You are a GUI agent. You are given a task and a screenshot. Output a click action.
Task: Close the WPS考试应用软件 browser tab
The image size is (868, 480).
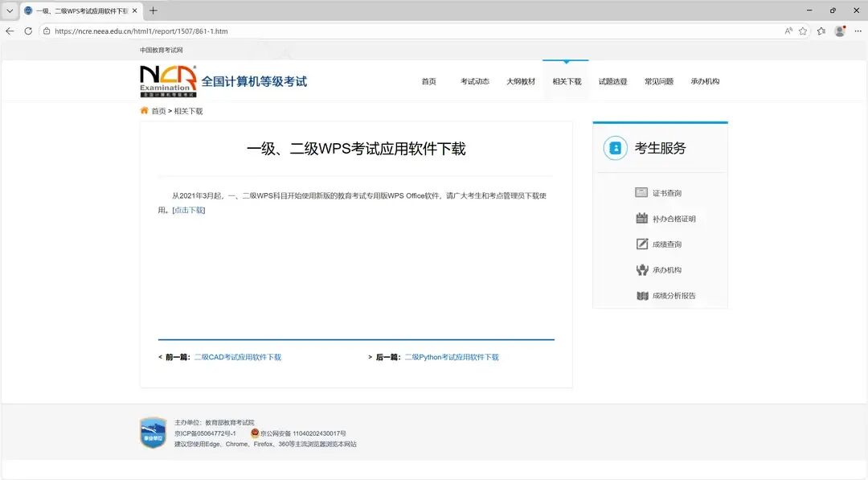(134, 10)
